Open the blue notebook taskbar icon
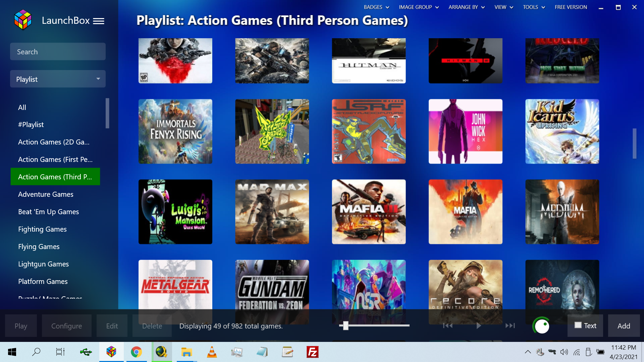The width and height of the screenshot is (644, 362). pos(262,352)
